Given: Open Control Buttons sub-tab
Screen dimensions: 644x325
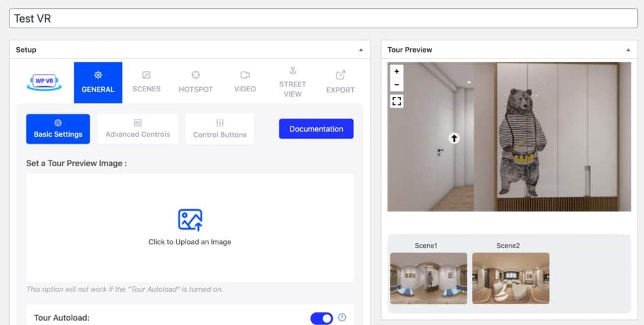Looking at the screenshot, I should tap(219, 129).
